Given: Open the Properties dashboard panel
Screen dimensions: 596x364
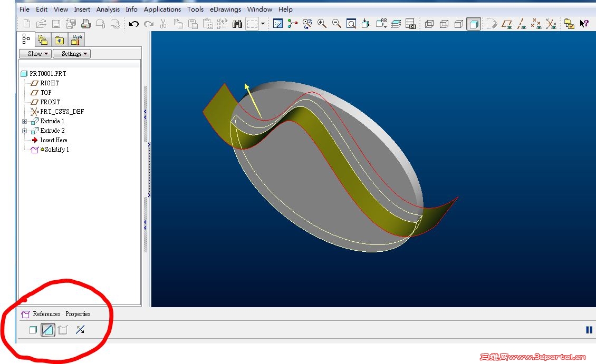Looking at the screenshot, I should point(78,314).
